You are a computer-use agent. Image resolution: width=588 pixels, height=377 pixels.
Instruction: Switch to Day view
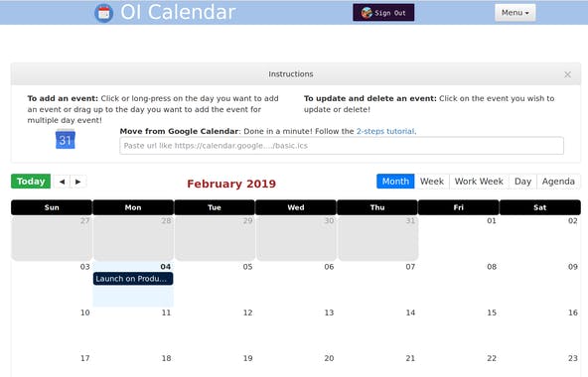pyautogui.click(x=522, y=182)
